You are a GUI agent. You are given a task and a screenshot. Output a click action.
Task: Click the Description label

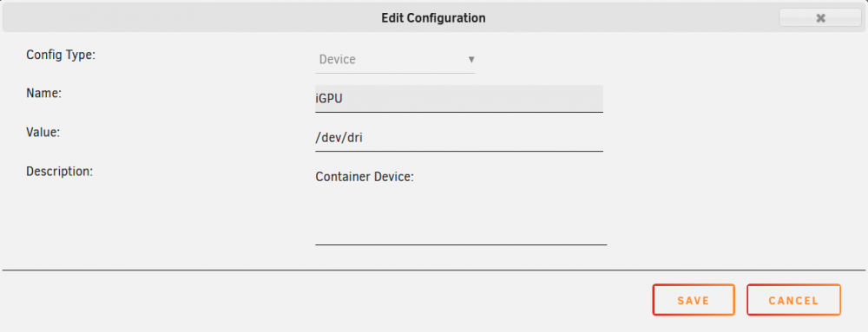(x=59, y=172)
